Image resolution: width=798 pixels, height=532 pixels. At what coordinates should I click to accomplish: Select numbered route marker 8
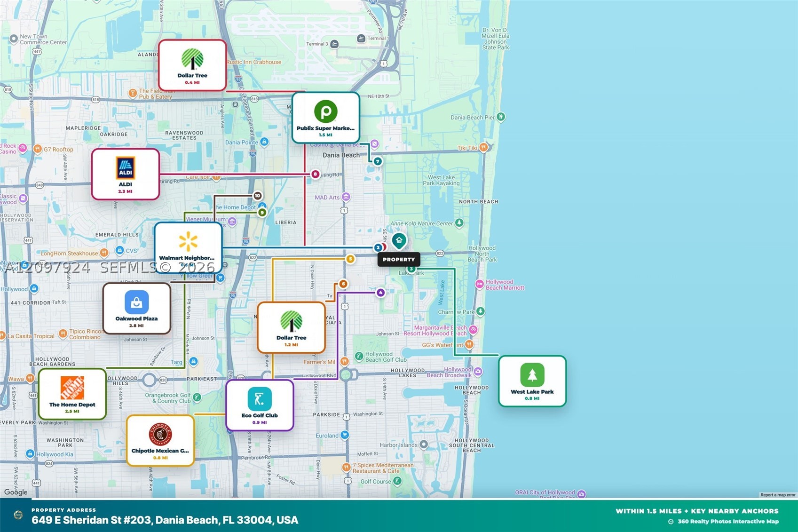click(x=315, y=174)
